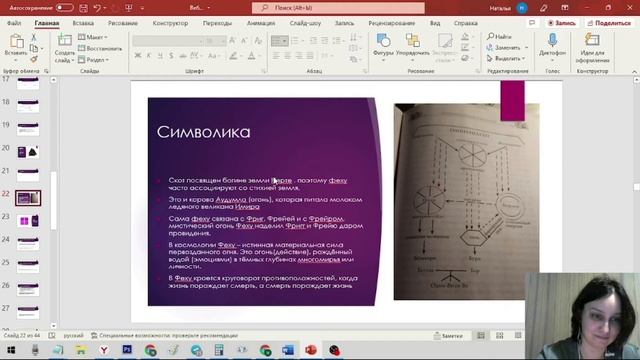Toggle the Автосохранение switch

[64, 8]
